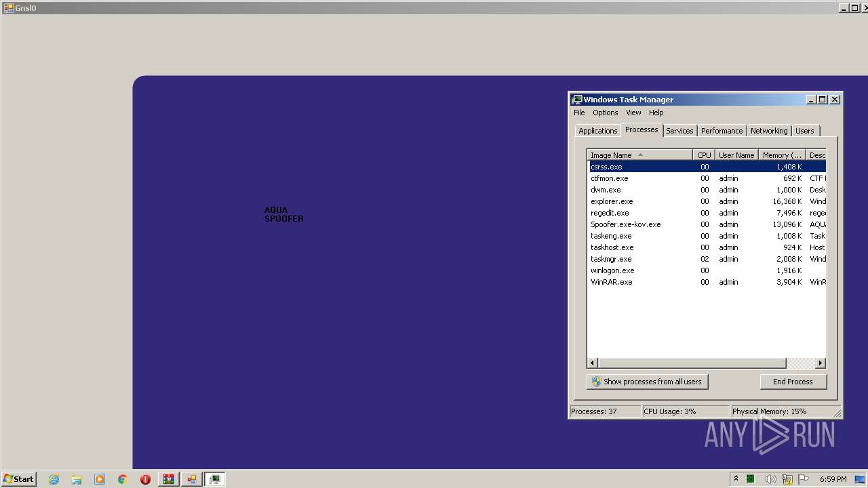The width and height of the screenshot is (868, 488).
Task: Open the View menu in Task Manager
Action: coord(633,113)
